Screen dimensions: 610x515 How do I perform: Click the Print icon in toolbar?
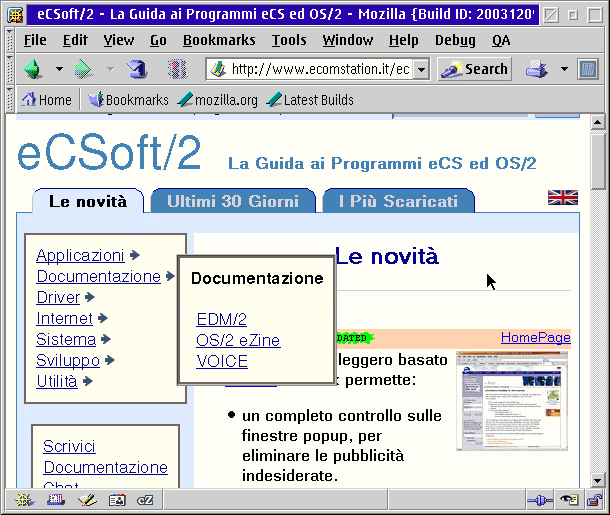click(537, 69)
